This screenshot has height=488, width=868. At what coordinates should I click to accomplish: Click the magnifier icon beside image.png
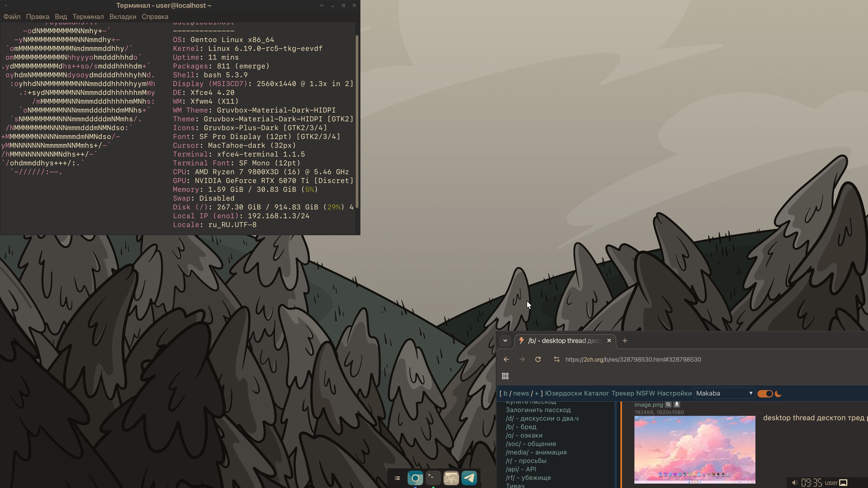click(668, 404)
